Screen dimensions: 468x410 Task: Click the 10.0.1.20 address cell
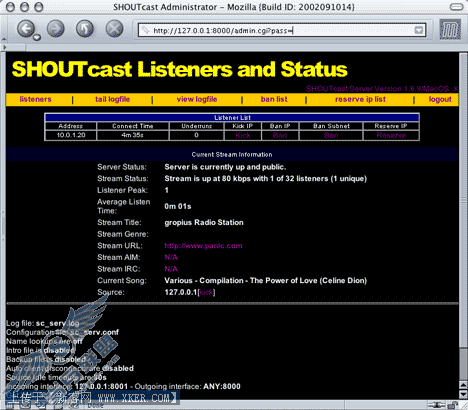coord(71,135)
